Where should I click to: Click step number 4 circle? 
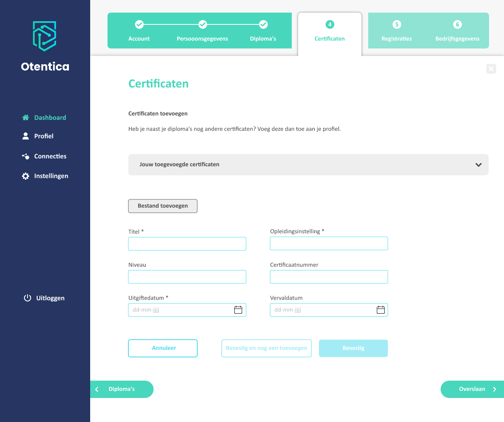[330, 24]
